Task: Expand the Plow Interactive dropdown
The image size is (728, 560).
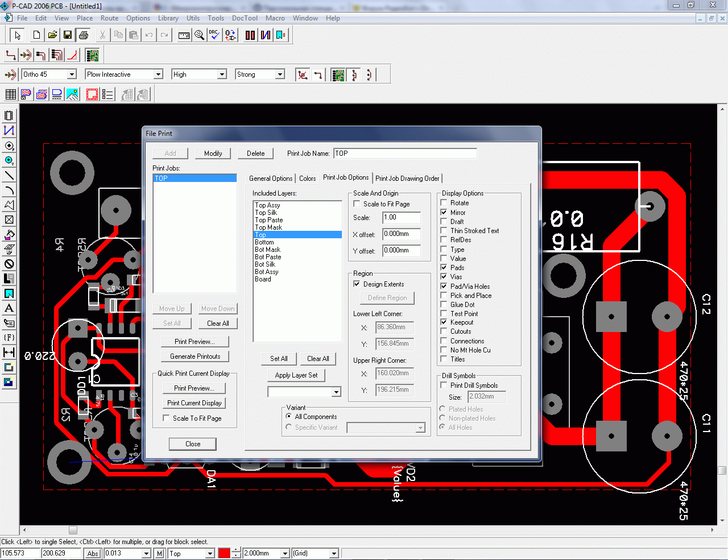Action: 158,74
